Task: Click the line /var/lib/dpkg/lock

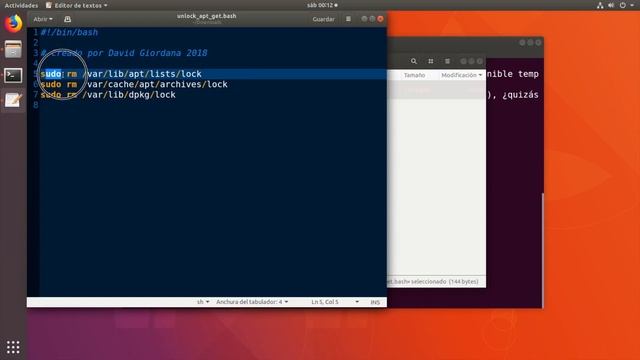Action: 129,95
